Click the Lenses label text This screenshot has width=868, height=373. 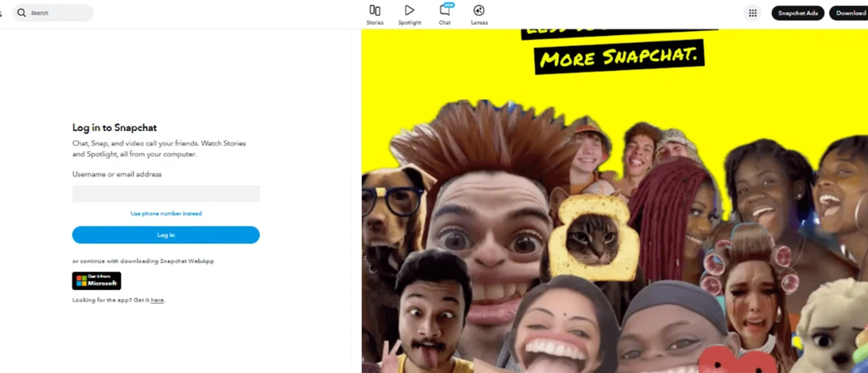point(479,23)
